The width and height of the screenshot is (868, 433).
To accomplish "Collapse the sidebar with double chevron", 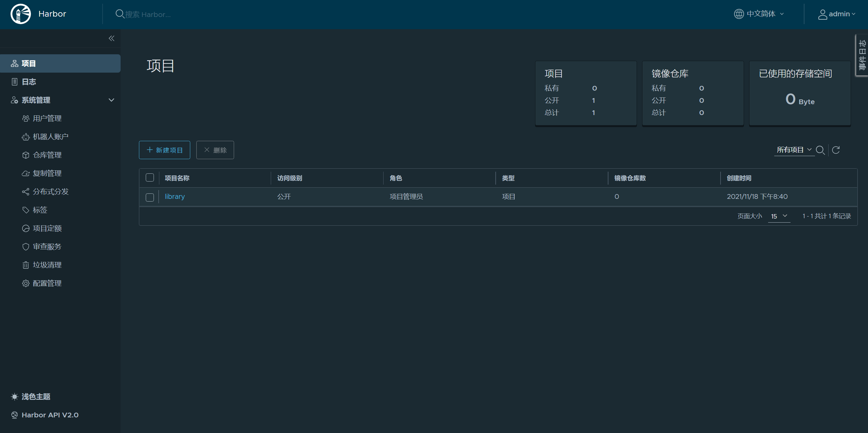I will tap(111, 38).
